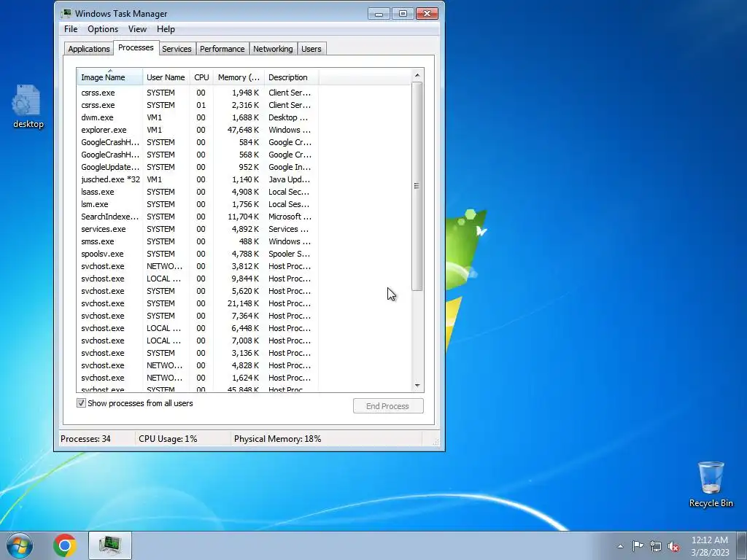Select svchost.exe using 1,624 K memory
The image size is (747, 560).
[x=198, y=377]
